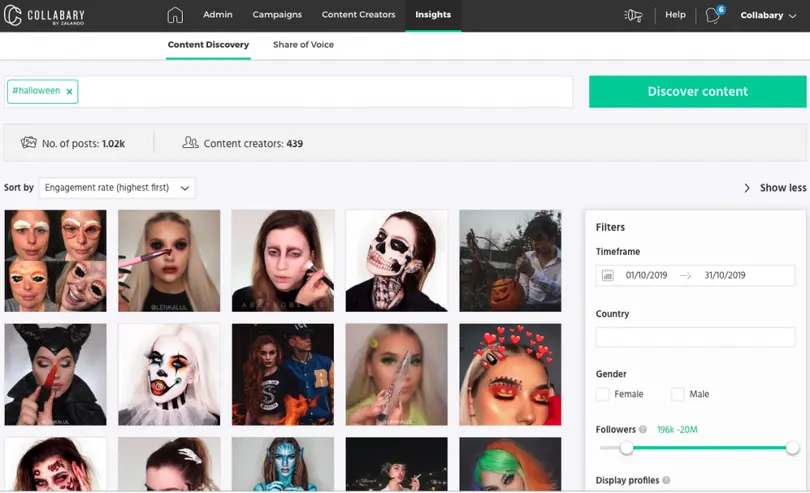
Task: Open the Campaigns menu
Action: click(x=277, y=15)
